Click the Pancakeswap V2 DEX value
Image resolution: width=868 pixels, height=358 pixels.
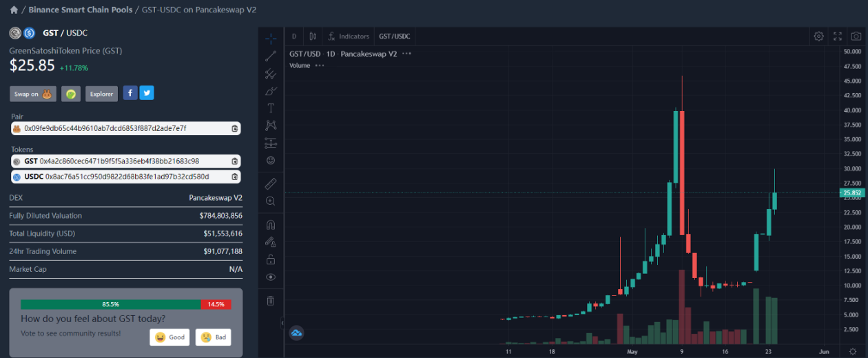click(216, 198)
